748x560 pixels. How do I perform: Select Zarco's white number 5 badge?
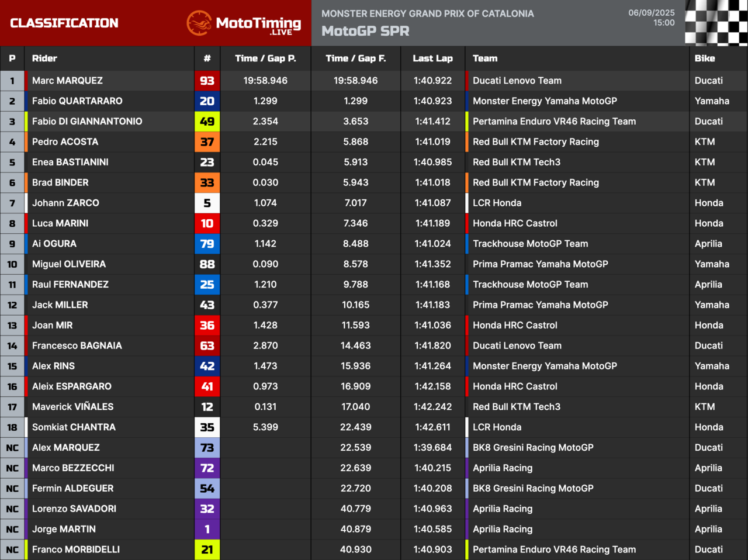(x=207, y=203)
